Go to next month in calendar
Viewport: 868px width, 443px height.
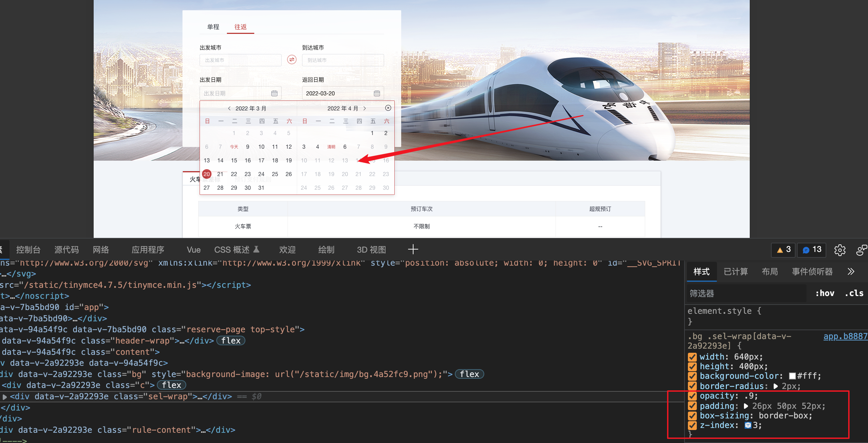click(365, 108)
